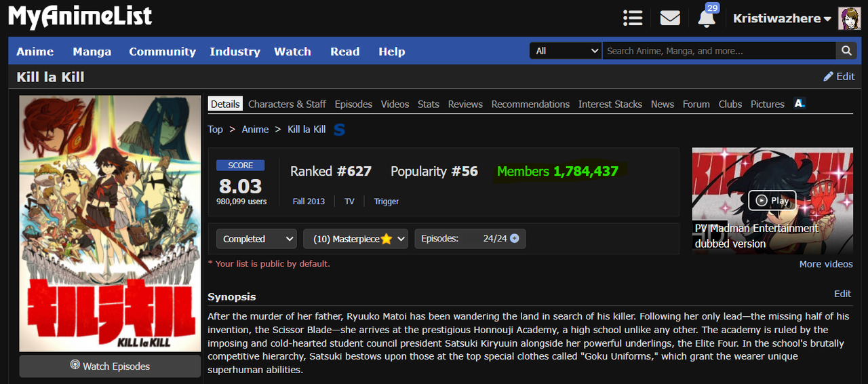Click the Watch Episodes button
Image resolution: width=868 pixels, height=384 pixels.
click(110, 366)
